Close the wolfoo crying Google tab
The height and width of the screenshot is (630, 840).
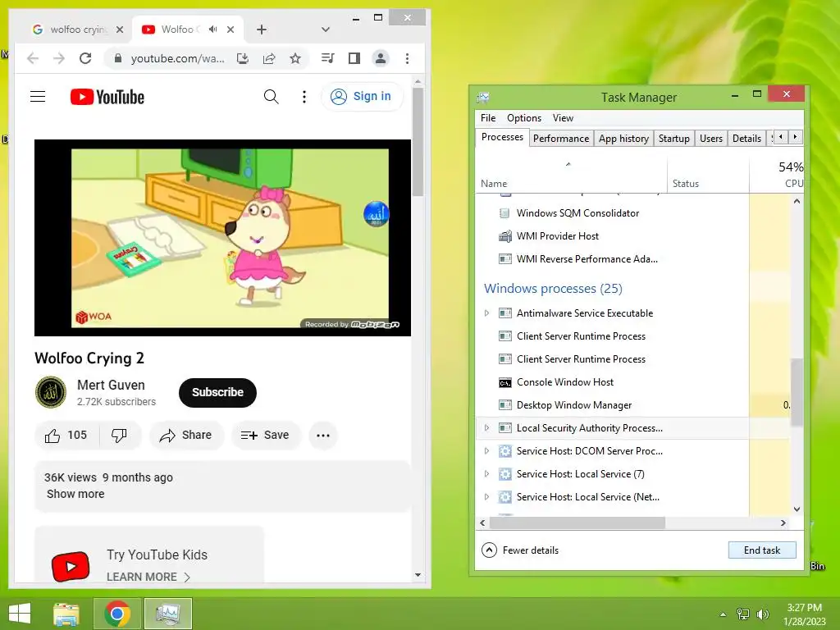point(120,30)
